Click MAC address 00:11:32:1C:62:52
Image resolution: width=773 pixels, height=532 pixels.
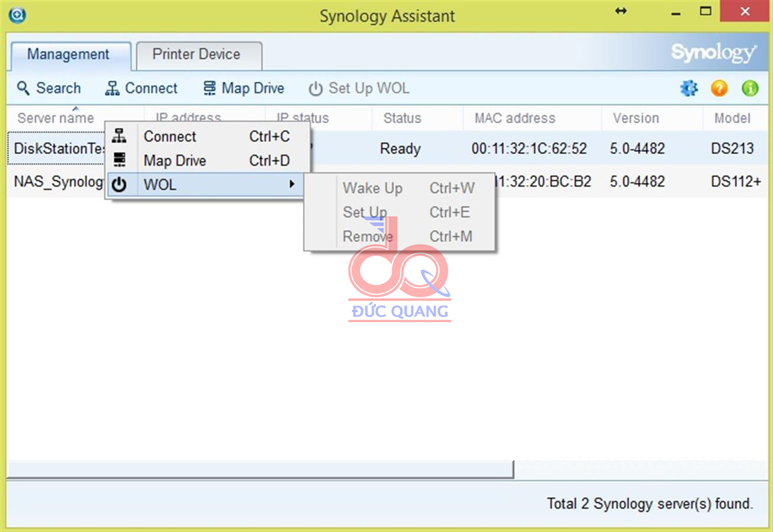click(529, 149)
